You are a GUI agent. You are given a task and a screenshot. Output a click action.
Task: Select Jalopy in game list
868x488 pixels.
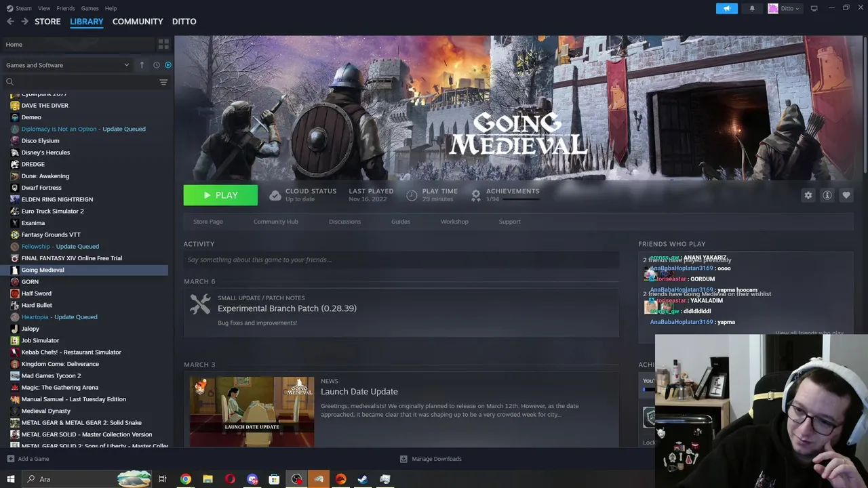pyautogui.click(x=30, y=329)
